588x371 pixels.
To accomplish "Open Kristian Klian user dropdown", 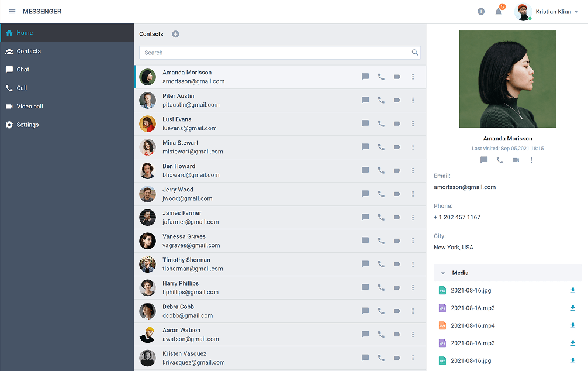I will tap(557, 12).
